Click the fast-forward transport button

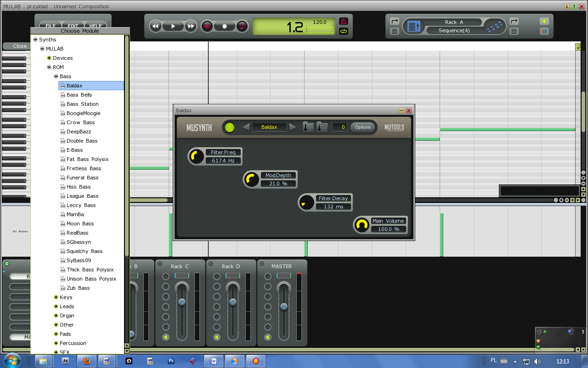click(x=191, y=26)
